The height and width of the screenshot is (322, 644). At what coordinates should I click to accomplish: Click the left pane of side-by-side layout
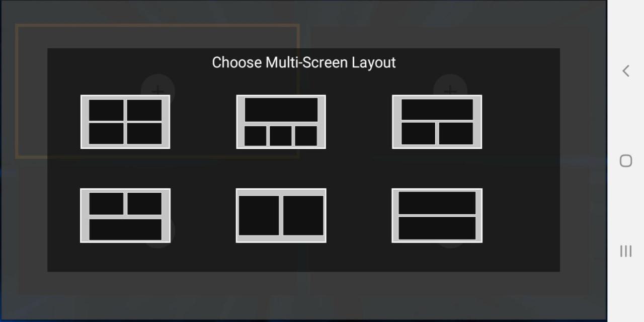(259, 215)
